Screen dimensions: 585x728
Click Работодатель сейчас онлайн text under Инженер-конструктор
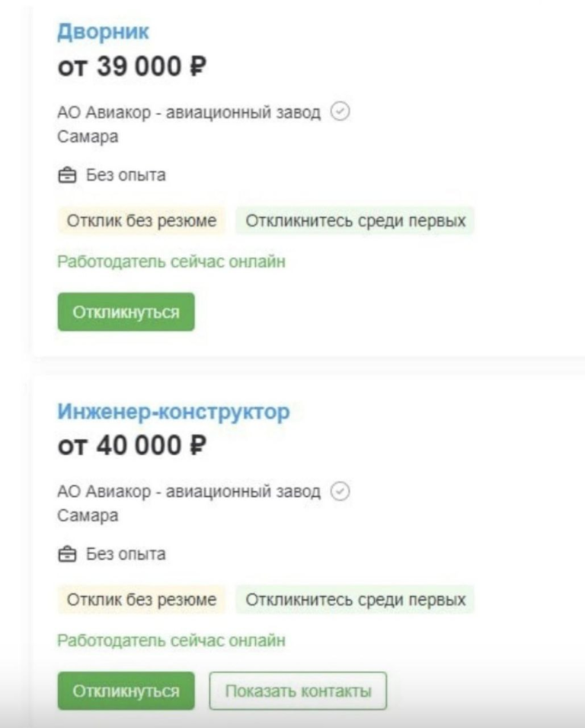coord(171,640)
